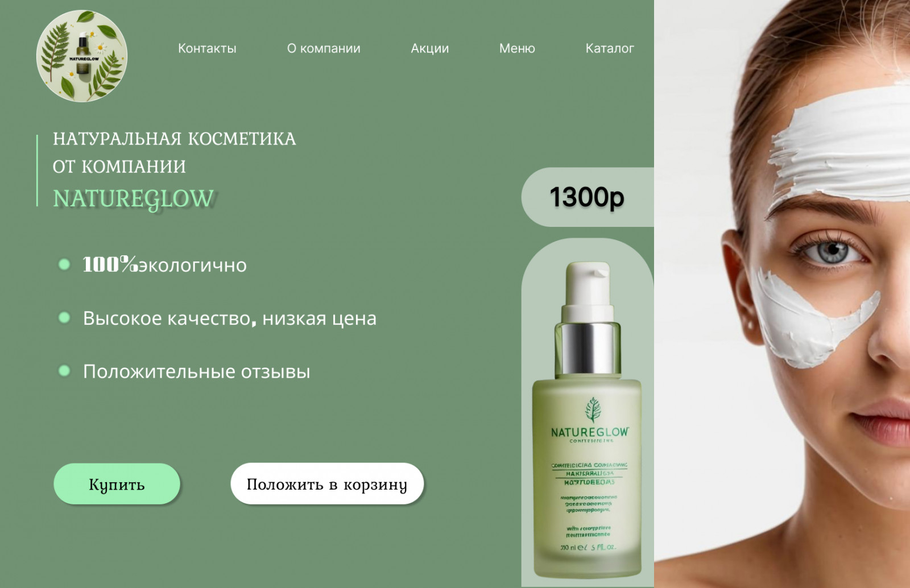
Task: Click the bullet dot beside Положительные отзывы
Action: tap(64, 371)
